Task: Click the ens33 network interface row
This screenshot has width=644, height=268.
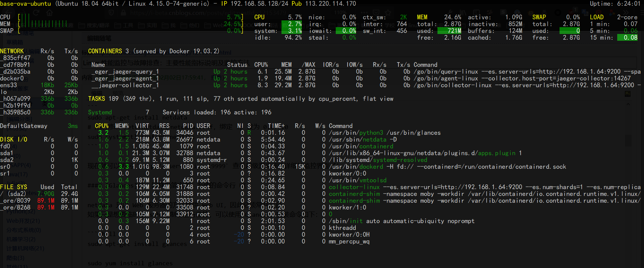Action: pos(39,85)
